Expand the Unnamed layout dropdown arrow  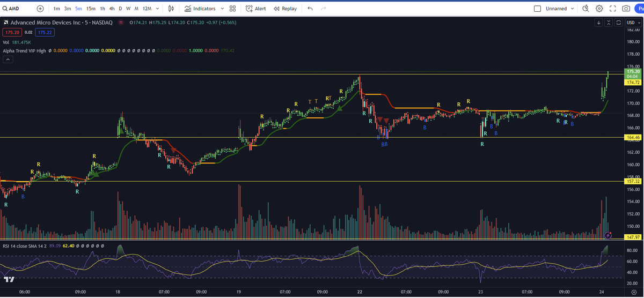(573, 9)
